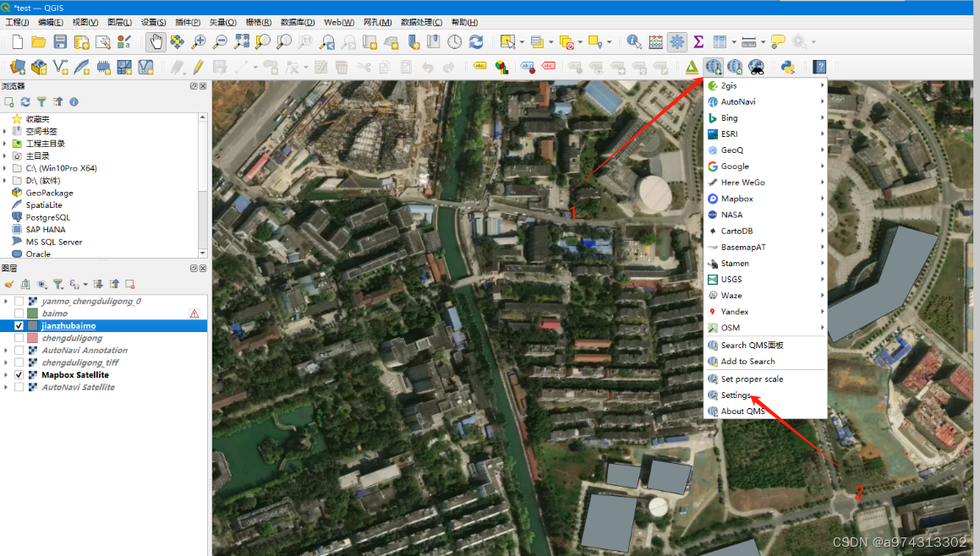Click the color swatch of chengduligong layer
This screenshot has width=980, height=556.
pos(34,338)
